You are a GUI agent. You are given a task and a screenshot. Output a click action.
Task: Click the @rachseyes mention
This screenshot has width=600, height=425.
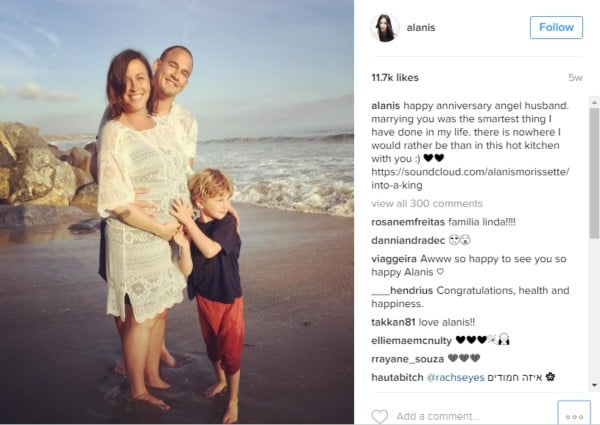pyautogui.click(x=455, y=378)
